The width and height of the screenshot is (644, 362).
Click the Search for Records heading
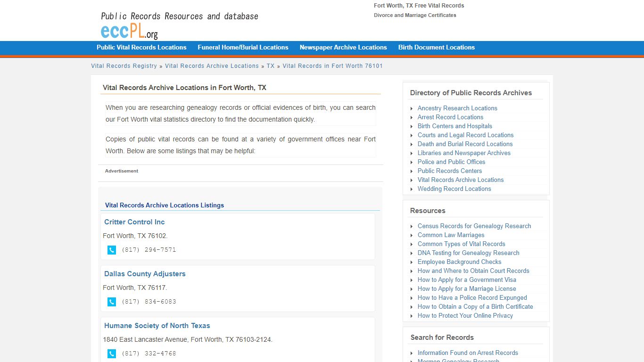(442, 337)
